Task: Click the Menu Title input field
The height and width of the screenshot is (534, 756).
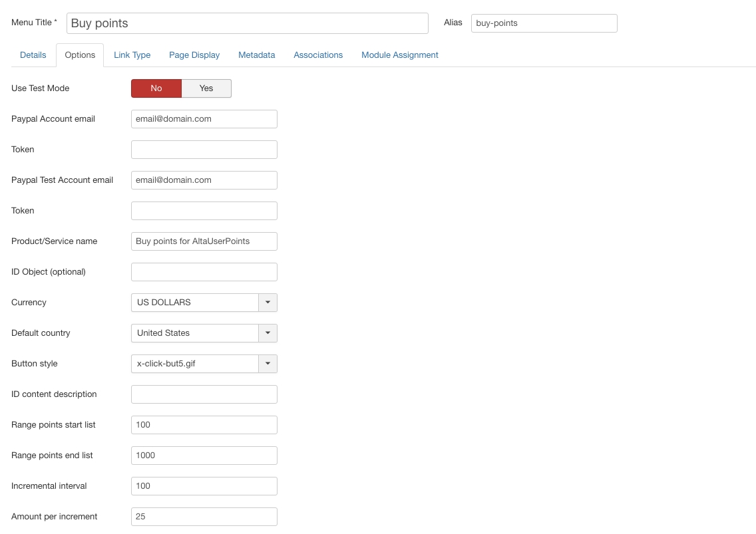Action: [247, 23]
